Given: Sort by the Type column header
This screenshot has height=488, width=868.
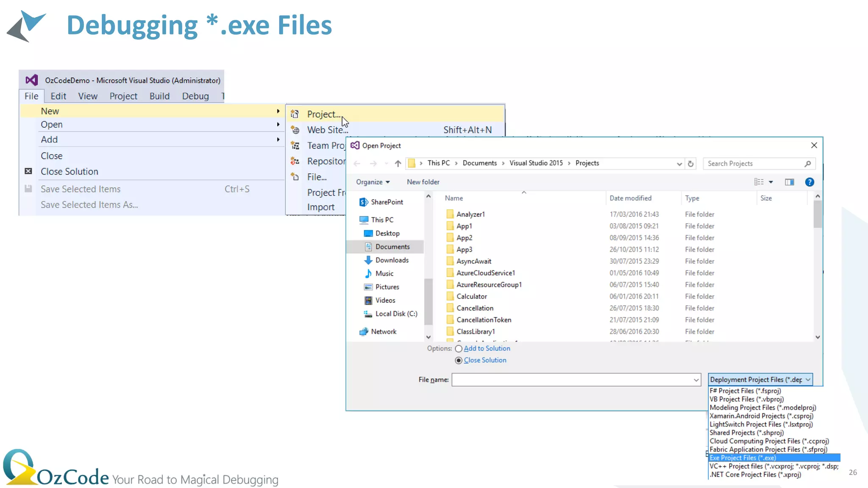Looking at the screenshot, I should (692, 198).
